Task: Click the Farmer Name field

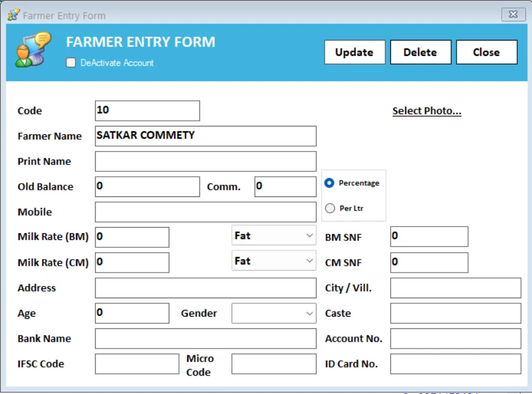Action: (206, 136)
